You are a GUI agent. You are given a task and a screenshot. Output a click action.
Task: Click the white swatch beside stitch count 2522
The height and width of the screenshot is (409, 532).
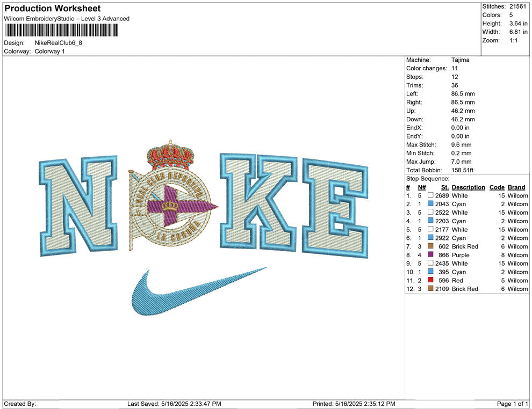click(x=430, y=212)
